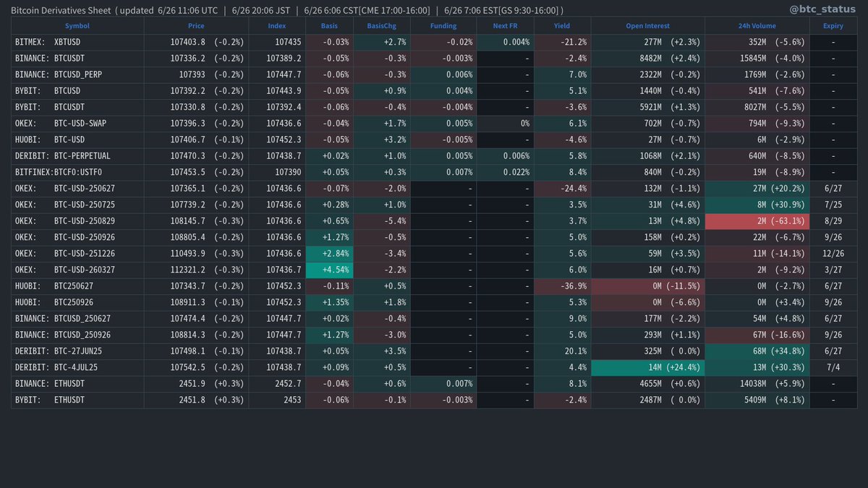Screen dimensions: 868x488
Task: Click the +4.54% basis cell
Action: pos(329,270)
